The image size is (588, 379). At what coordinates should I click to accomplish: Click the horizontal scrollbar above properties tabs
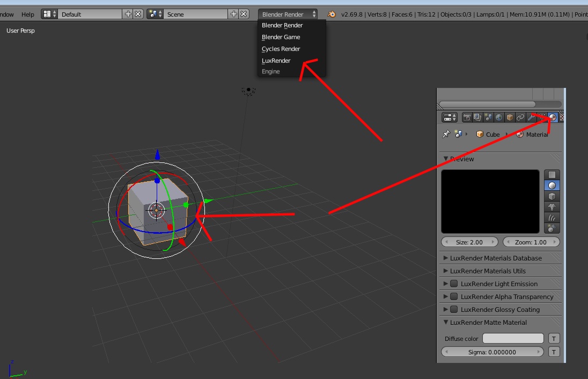click(488, 104)
